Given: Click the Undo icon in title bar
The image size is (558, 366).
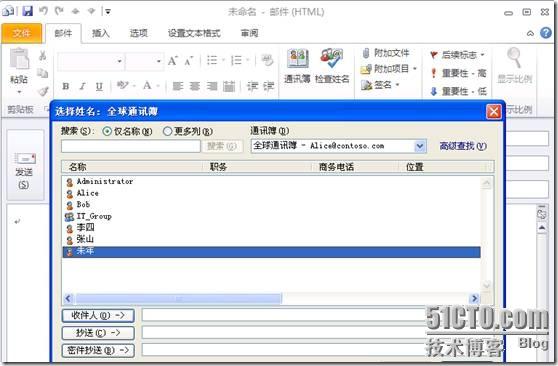Looking at the screenshot, I should (x=43, y=11).
